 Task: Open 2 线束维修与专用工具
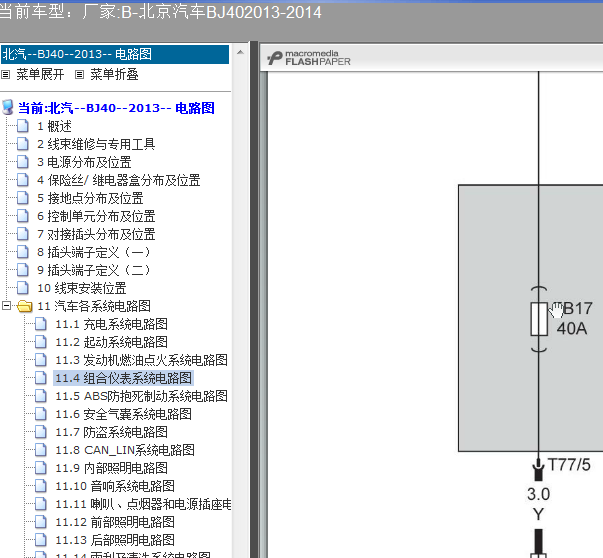[96, 144]
